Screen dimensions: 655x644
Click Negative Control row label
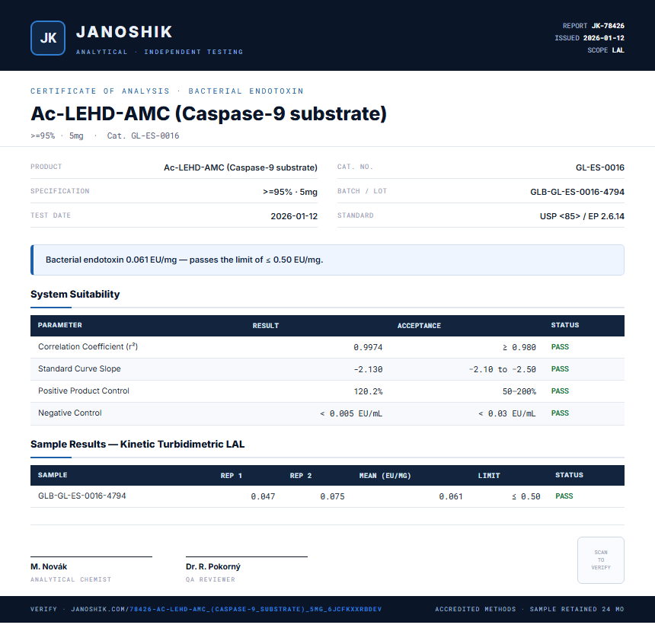70,413
